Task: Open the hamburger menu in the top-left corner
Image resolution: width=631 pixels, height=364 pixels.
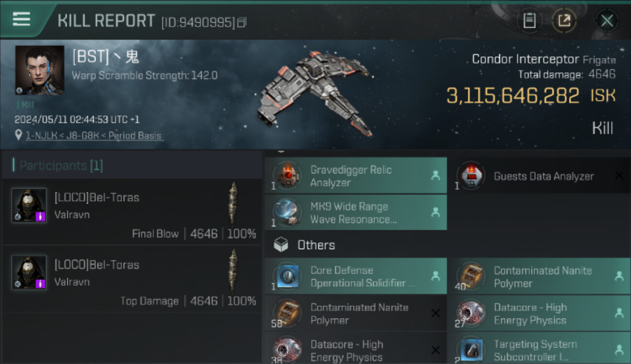Action: (x=21, y=19)
